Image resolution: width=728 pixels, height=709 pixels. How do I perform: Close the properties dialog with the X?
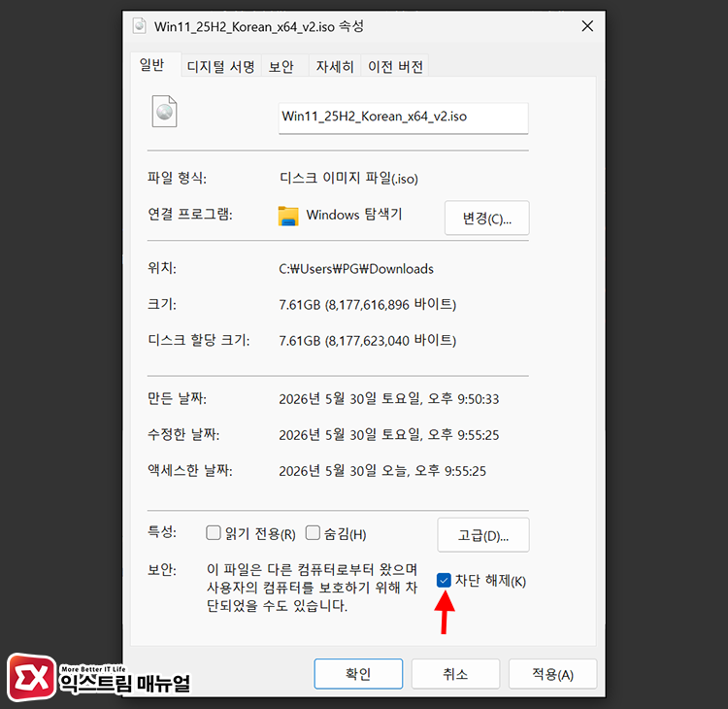click(x=587, y=26)
